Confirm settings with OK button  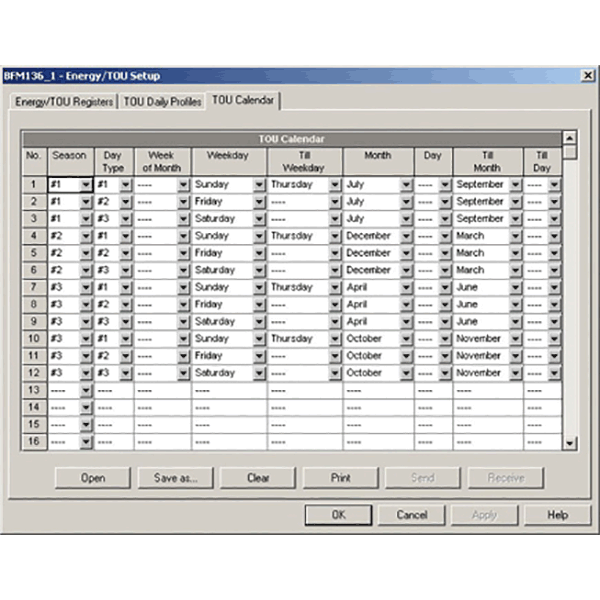tap(338, 515)
